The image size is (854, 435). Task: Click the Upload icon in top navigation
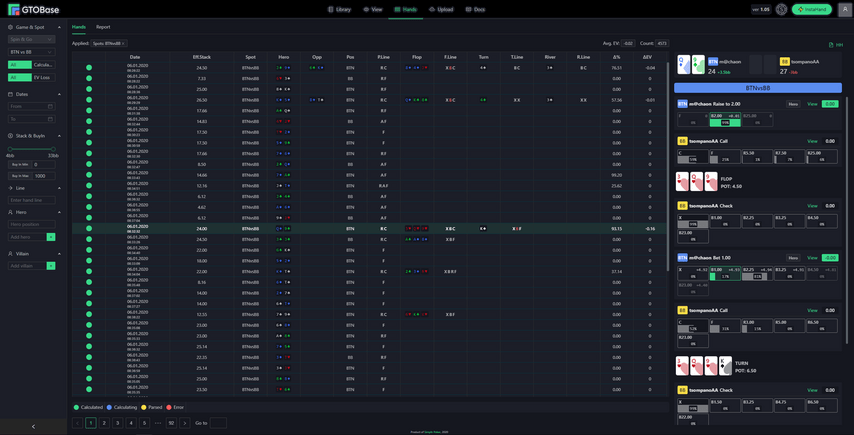pos(433,9)
